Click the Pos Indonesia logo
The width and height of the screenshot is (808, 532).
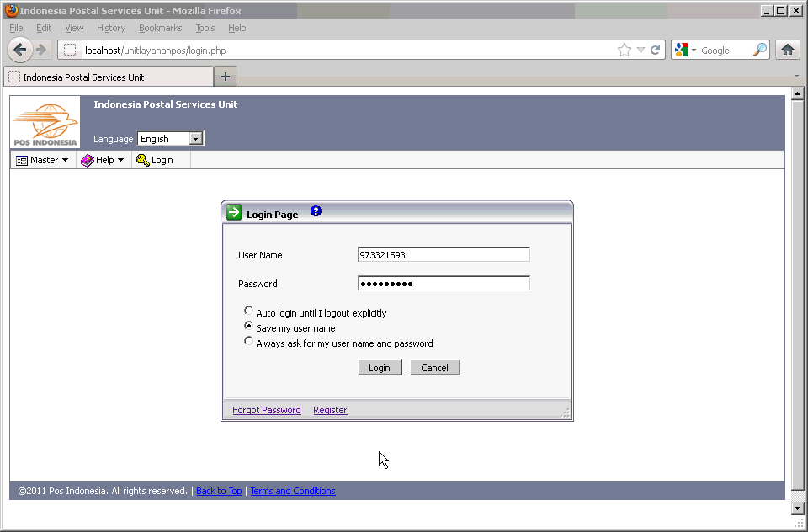45,123
